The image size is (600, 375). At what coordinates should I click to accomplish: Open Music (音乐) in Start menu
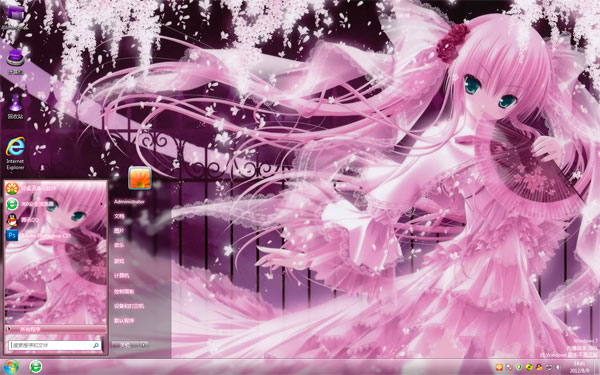(119, 246)
